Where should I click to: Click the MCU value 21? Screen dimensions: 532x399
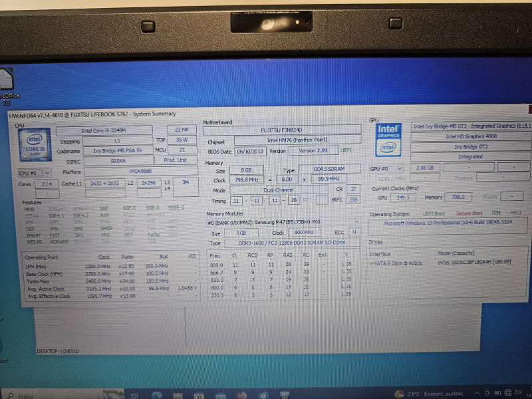pyautogui.click(x=182, y=150)
